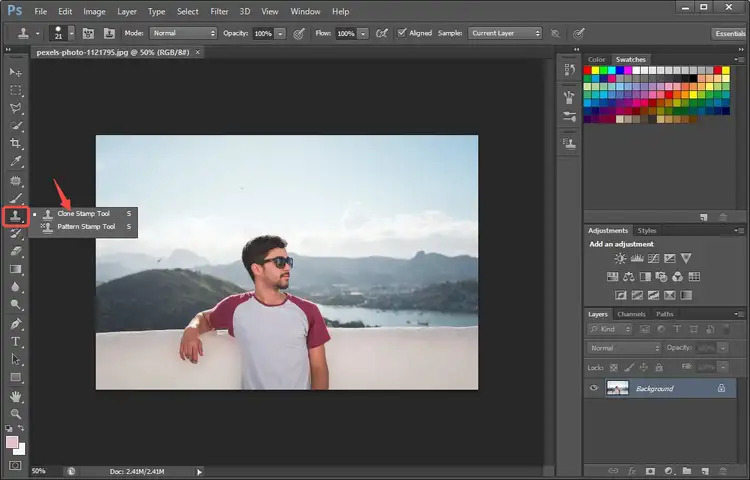
Task: Toggle lock transparent pixels
Action: tap(614, 368)
